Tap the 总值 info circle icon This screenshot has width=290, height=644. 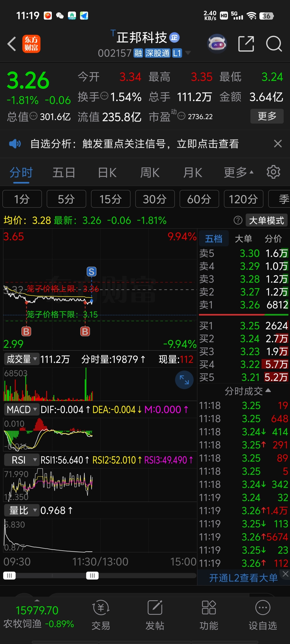point(34,116)
